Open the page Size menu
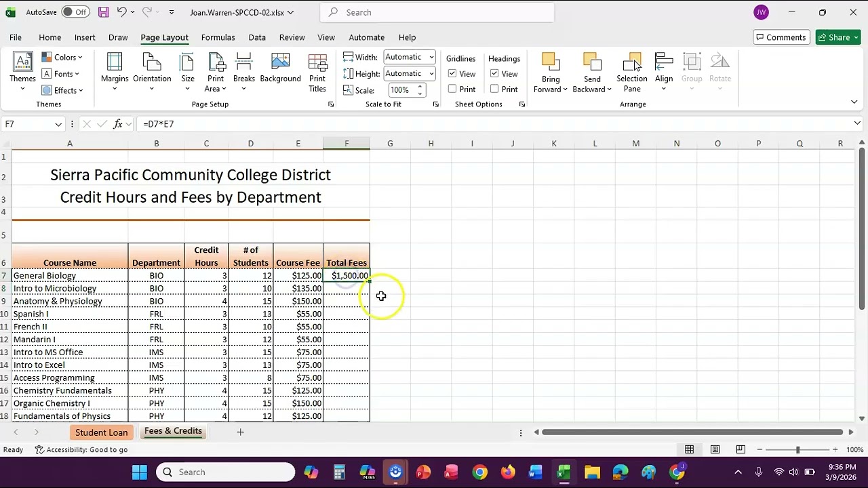868x488 pixels. click(x=188, y=72)
